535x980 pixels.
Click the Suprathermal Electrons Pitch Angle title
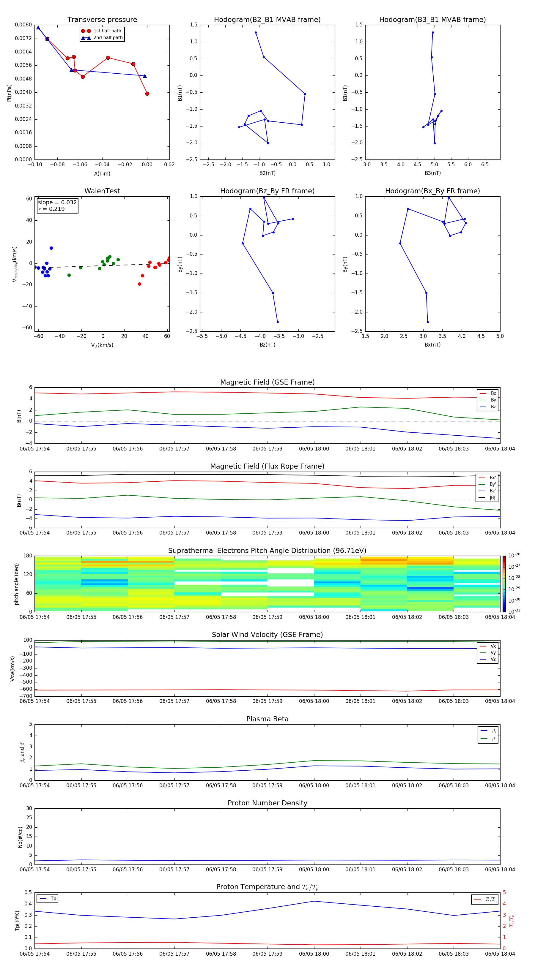tap(267, 551)
